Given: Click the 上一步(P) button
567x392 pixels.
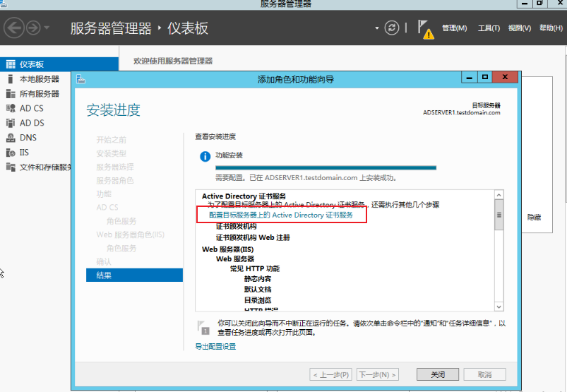Looking at the screenshot, I should pyautogui.click(x=331, y=374).
